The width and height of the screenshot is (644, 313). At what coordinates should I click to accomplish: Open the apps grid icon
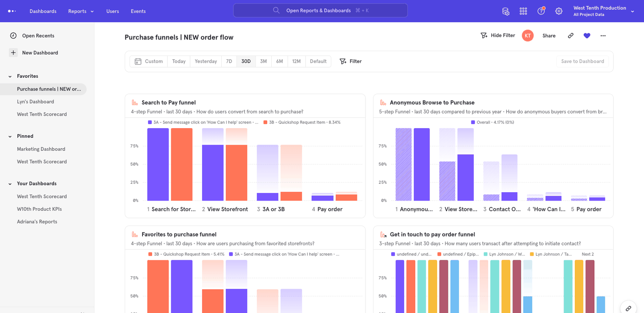point(523,11)
